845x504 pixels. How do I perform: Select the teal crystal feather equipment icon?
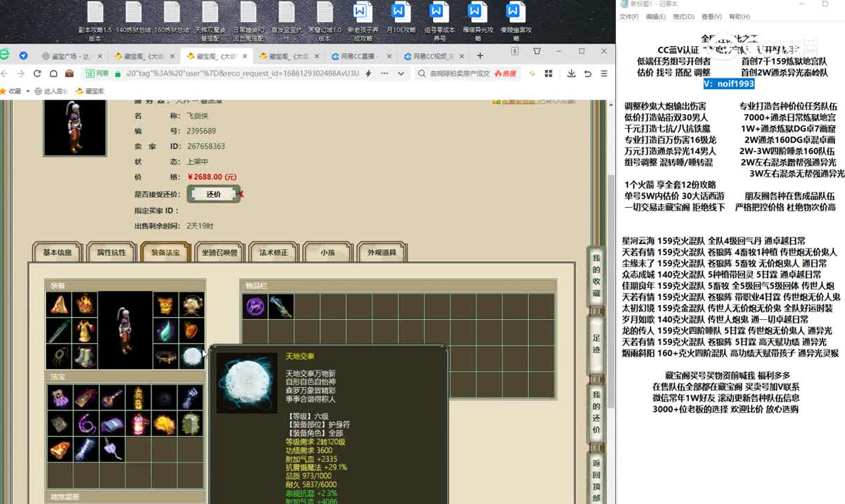pyautogui.click(x=166, y=330)
